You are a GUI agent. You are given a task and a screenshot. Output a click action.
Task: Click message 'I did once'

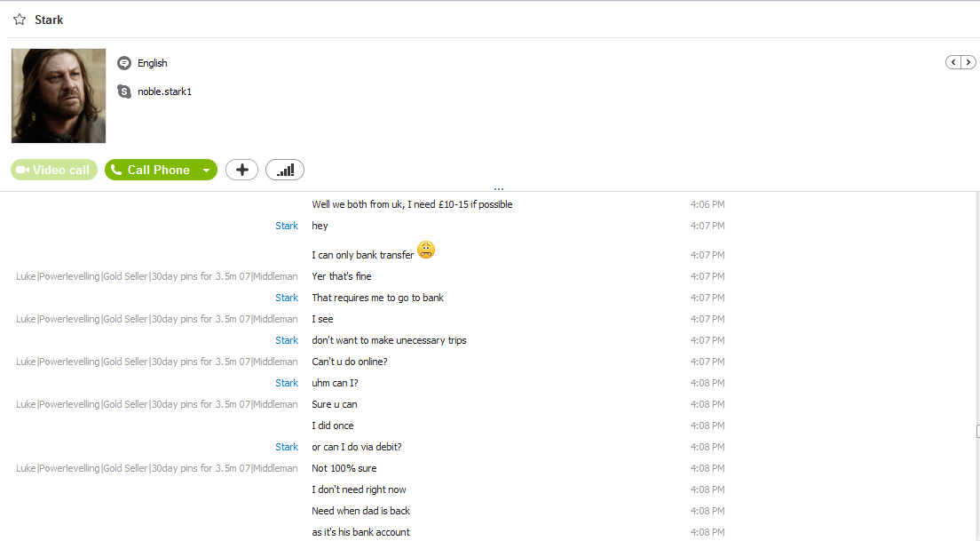pyautogui.click(x=333, y=426)
